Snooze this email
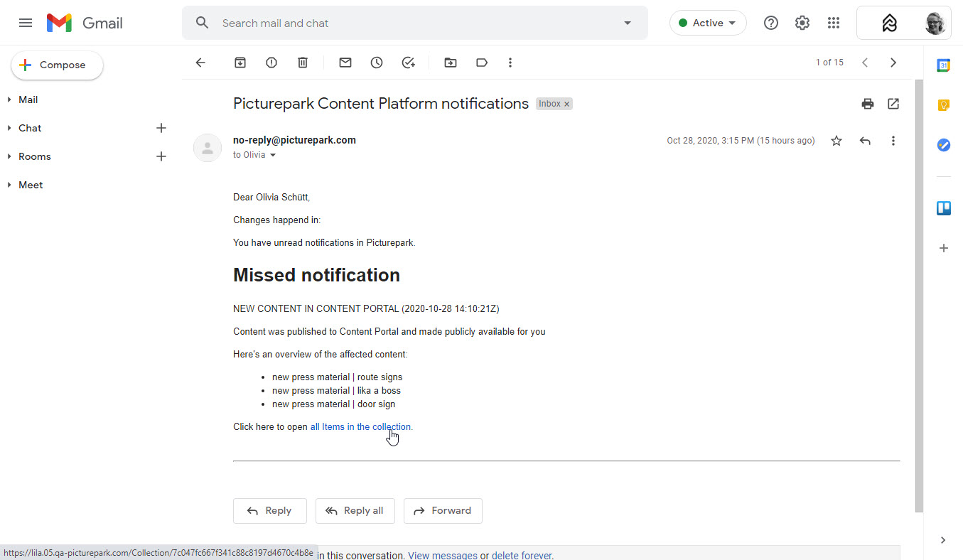The height and width of the screenshot is (560, 963). click(377, 63)
